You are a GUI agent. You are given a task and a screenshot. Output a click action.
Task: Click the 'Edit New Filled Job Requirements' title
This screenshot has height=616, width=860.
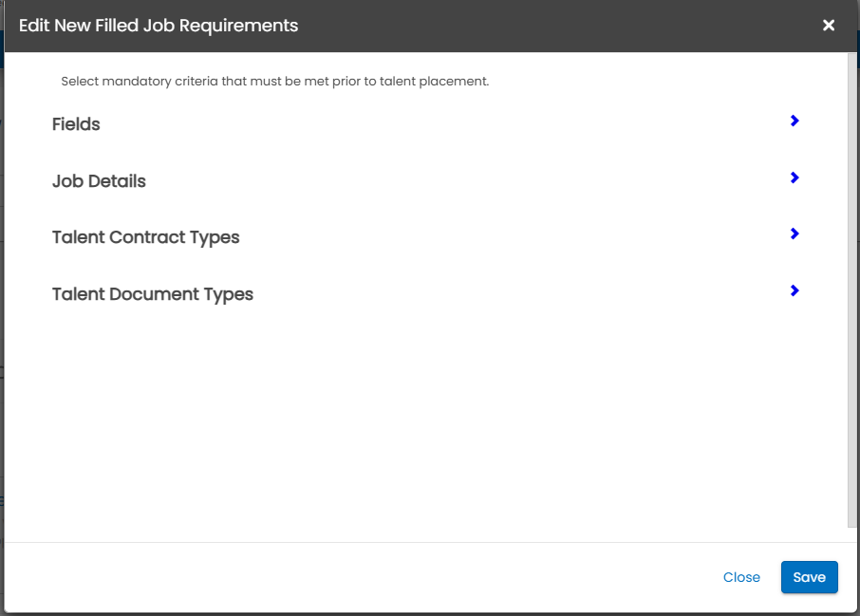click(159, 26)
